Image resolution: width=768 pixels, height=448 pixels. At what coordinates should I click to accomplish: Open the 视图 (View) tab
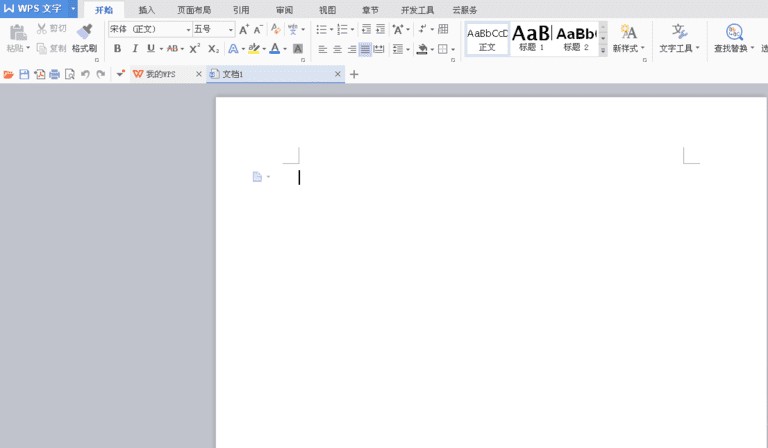coord(328,10)
